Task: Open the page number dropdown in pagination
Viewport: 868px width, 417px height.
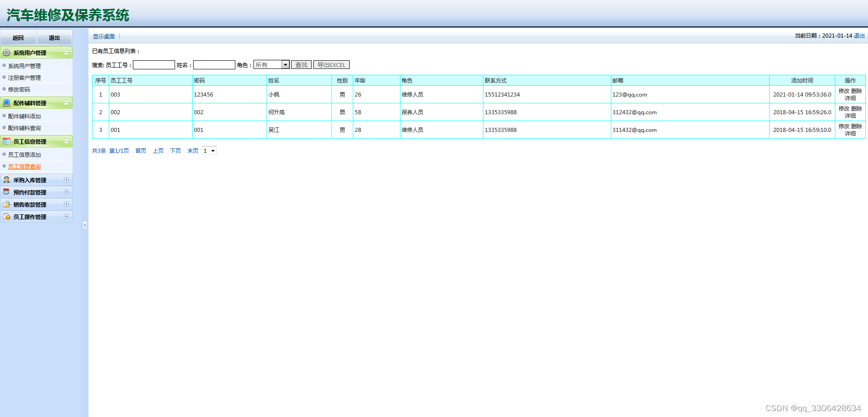Action: coord(209,150)
